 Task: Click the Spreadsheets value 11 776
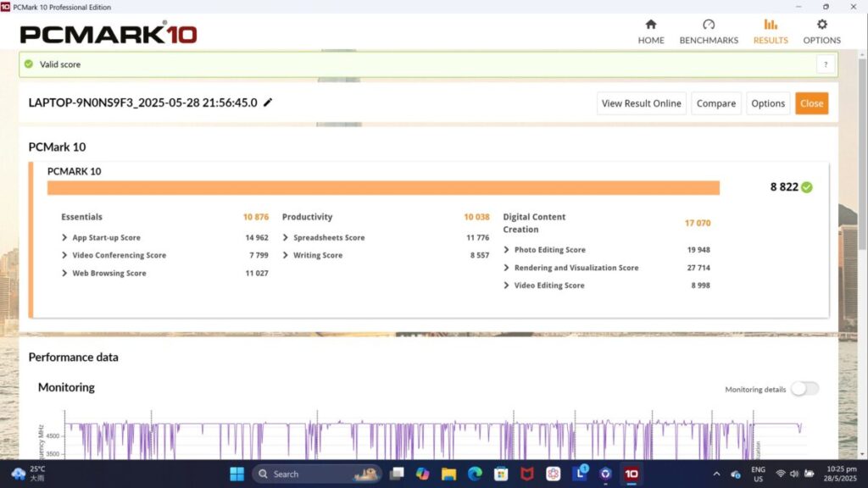[x=478, y=237]
